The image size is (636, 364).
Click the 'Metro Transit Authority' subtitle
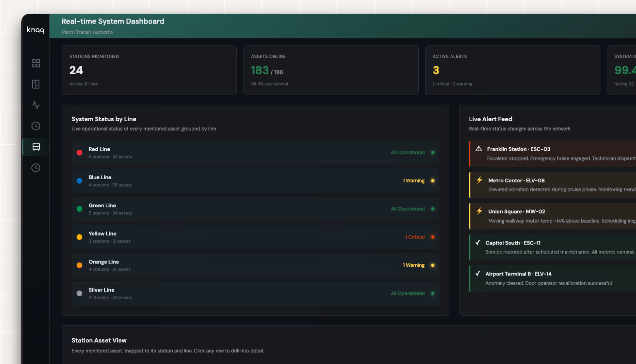pos(87,32)
